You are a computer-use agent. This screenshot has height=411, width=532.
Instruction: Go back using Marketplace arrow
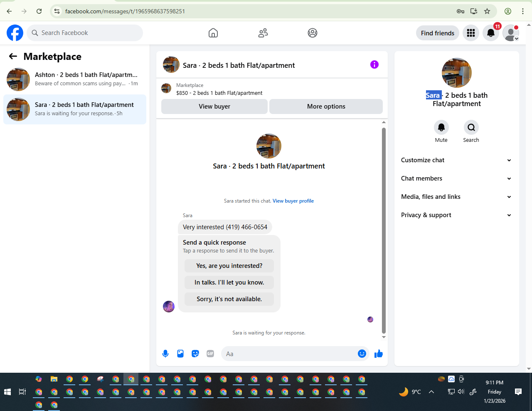coord(13,56)
